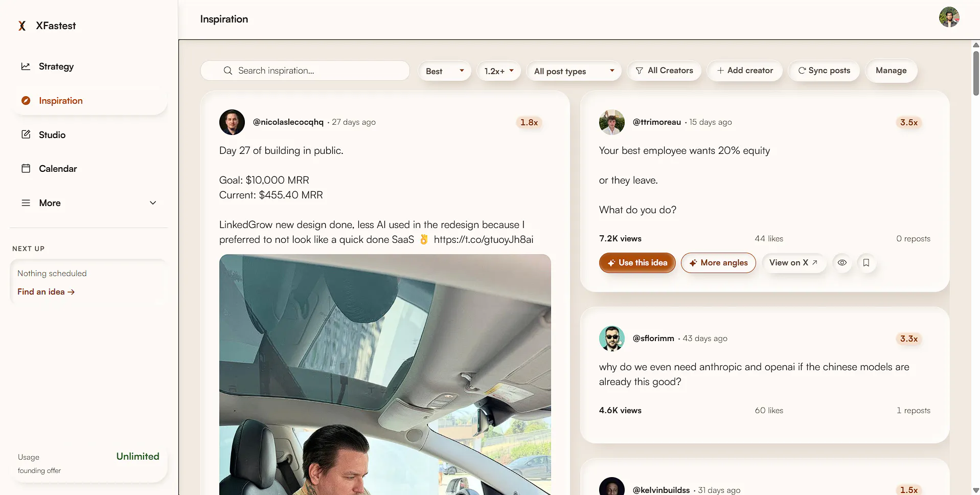980x495 pixels.
Task: Open the Strategy section in the sidebar
Action: point(88,66)
